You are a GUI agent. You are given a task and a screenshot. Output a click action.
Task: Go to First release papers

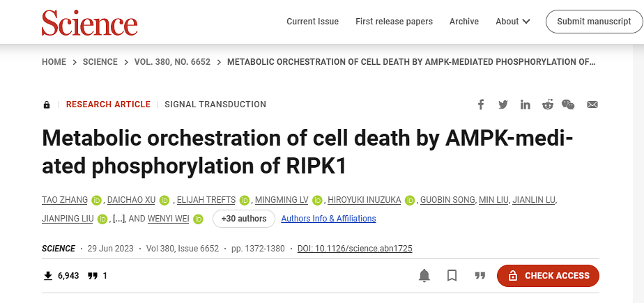pyautogui.click(x=394, y=22)
